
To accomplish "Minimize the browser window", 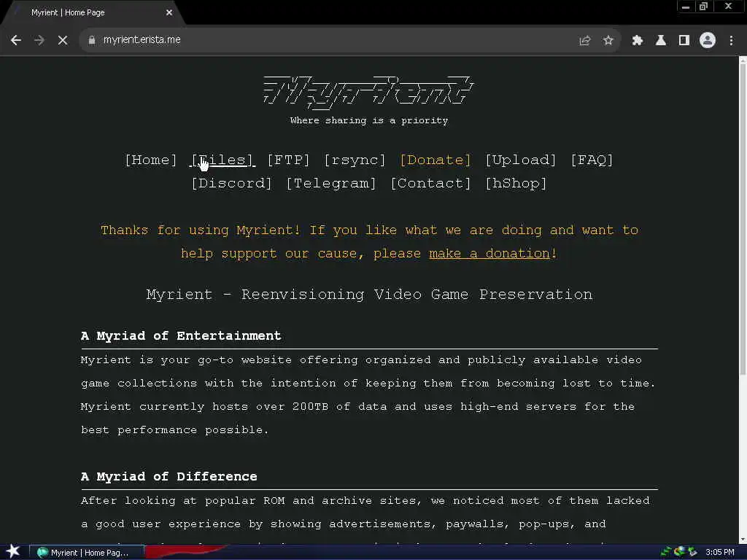I will point(686,7).
